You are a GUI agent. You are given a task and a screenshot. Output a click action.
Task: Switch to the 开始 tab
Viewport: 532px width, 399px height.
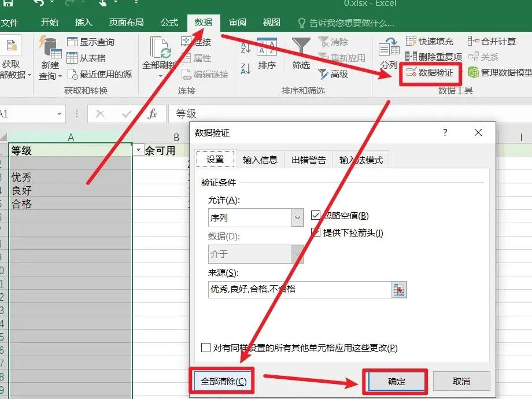point(49,23)
